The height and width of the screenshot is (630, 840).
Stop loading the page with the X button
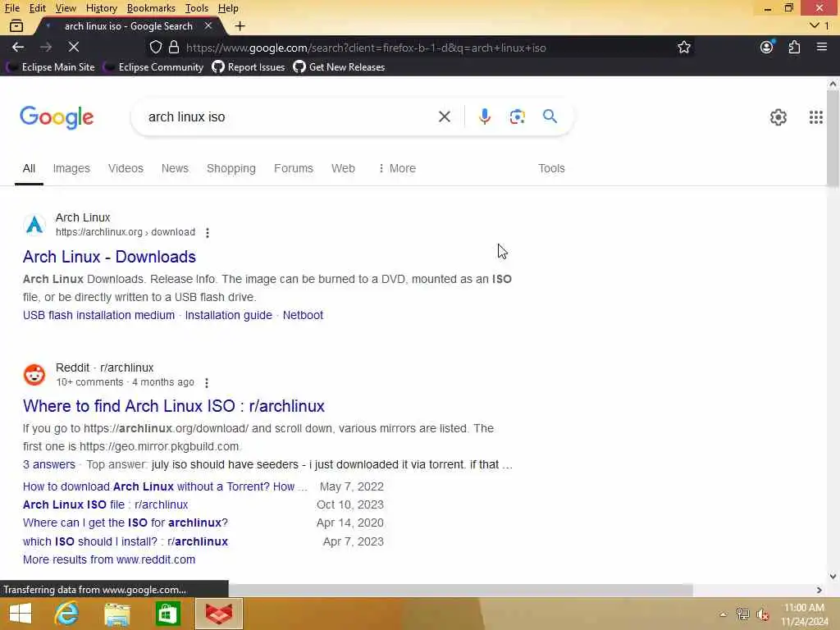pos(74,47)
